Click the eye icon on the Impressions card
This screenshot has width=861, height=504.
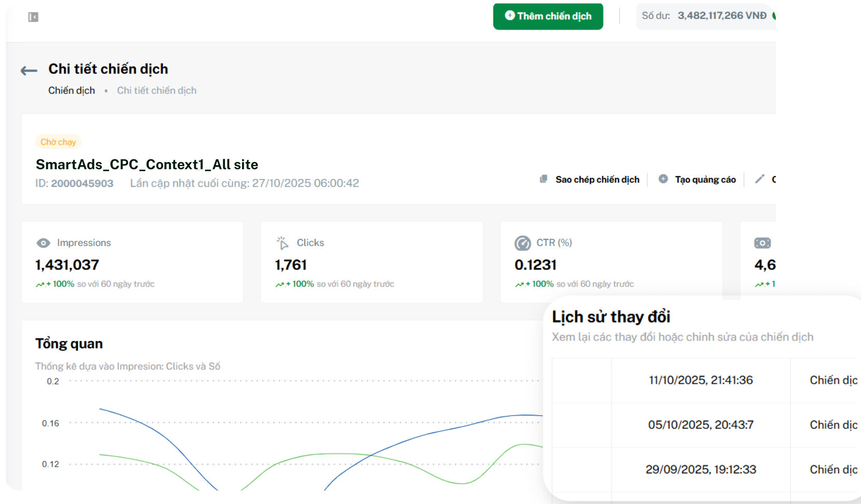tap(44, 242)
